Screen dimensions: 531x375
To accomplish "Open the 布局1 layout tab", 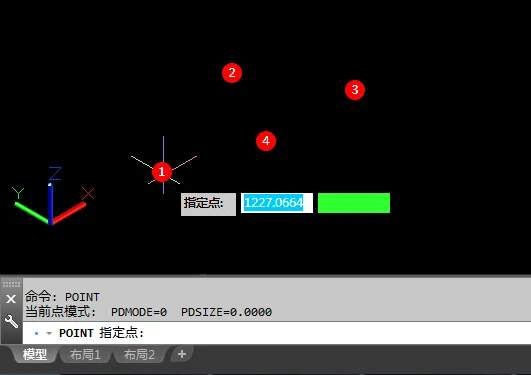I will pyautogui.click(x=85, y=355).
